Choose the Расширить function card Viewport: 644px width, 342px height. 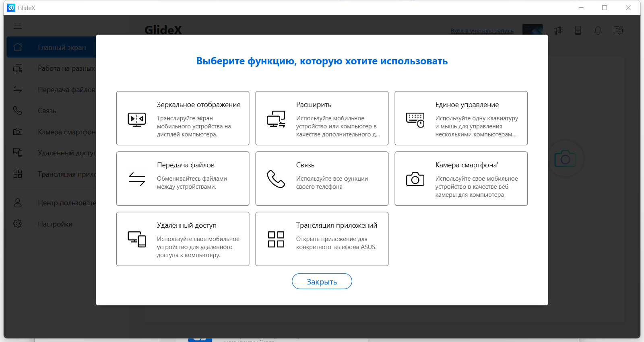pyautogui.click(x=322, y=118)
